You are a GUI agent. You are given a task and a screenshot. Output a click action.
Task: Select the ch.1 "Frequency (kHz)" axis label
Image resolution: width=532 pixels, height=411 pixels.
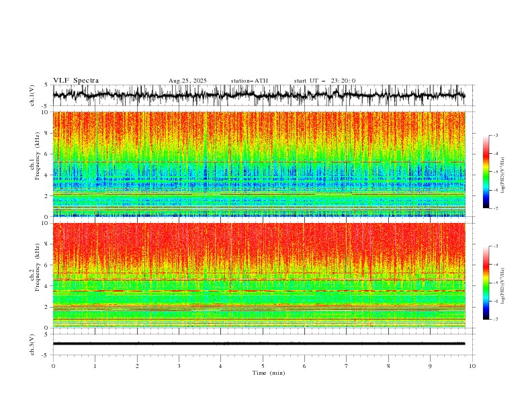click(37, 156)
